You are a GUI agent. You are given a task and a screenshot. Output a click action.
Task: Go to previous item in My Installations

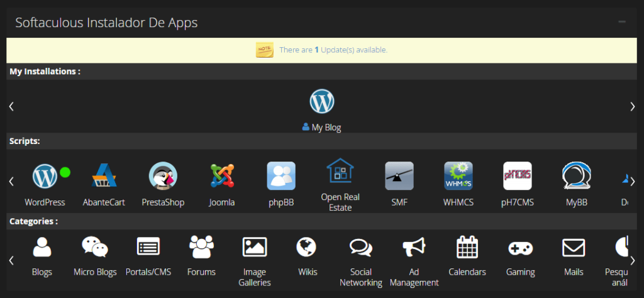click(x=11, y=106)
